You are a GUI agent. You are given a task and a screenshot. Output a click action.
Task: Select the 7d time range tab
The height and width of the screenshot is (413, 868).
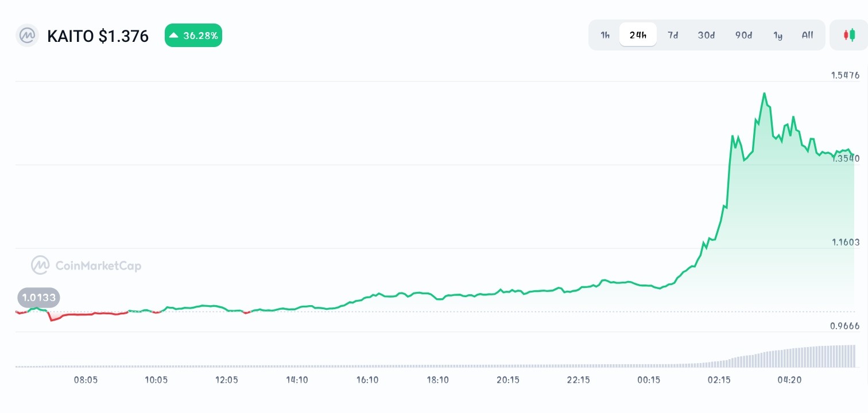coord(673,35)
